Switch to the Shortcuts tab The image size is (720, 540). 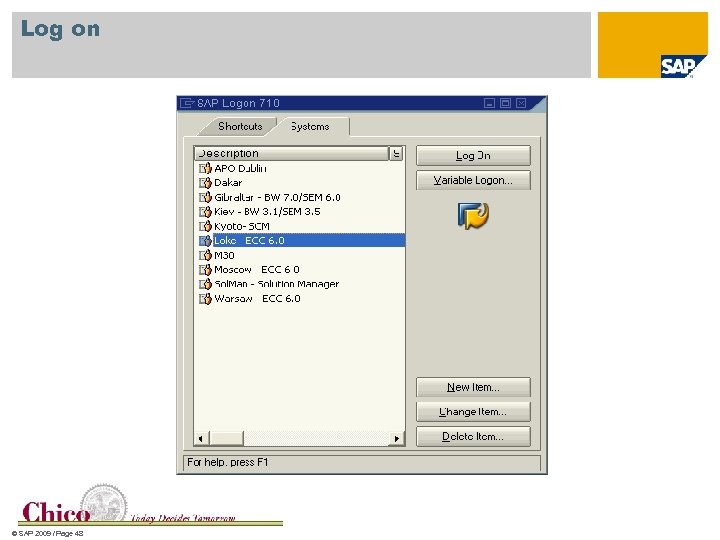point(240,126)
